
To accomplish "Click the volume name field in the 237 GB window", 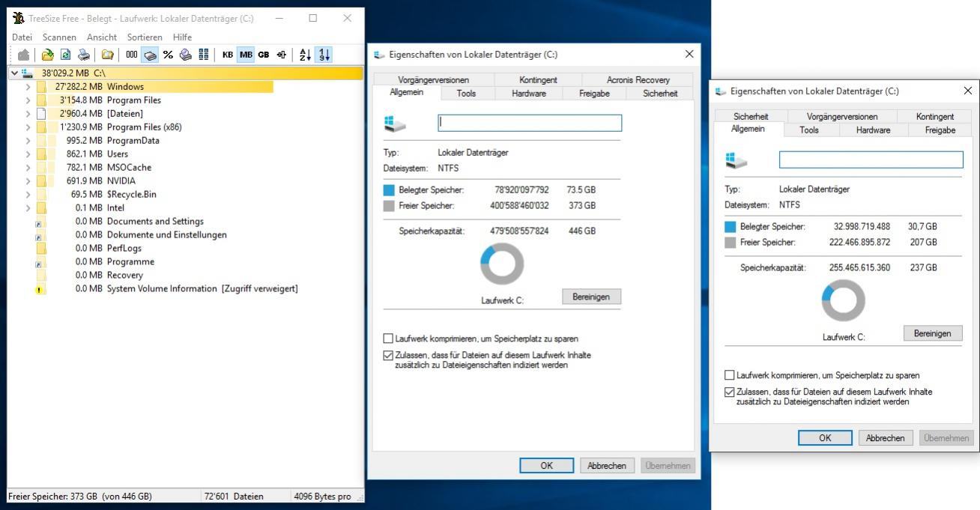I will pos(871,160).
